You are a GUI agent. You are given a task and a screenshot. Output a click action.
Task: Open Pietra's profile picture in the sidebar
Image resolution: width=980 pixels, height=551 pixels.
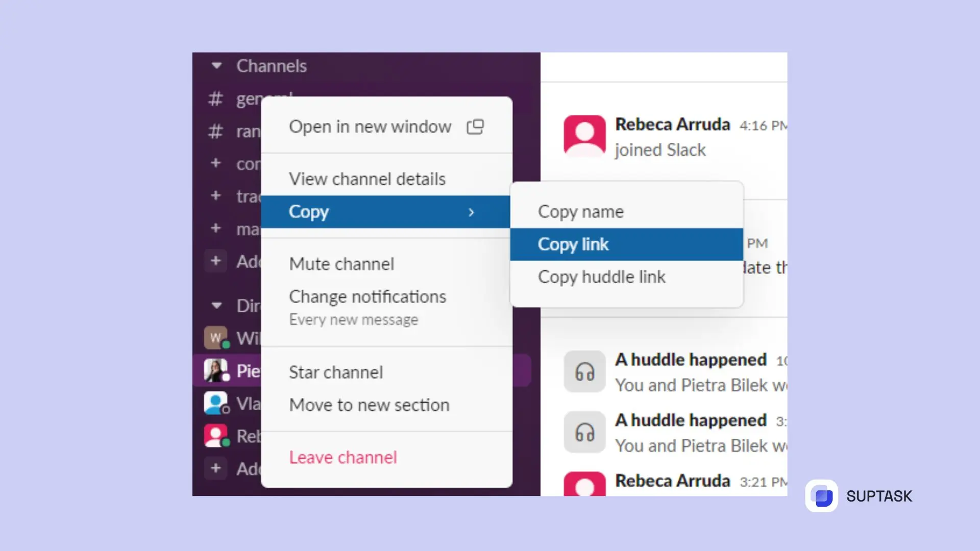[x=216, y=370]
